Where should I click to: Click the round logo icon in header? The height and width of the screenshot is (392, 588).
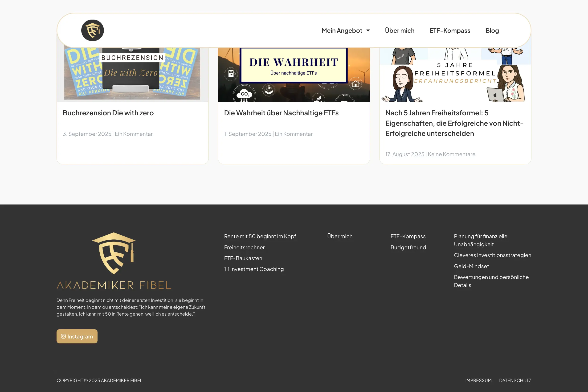[92, 30]
